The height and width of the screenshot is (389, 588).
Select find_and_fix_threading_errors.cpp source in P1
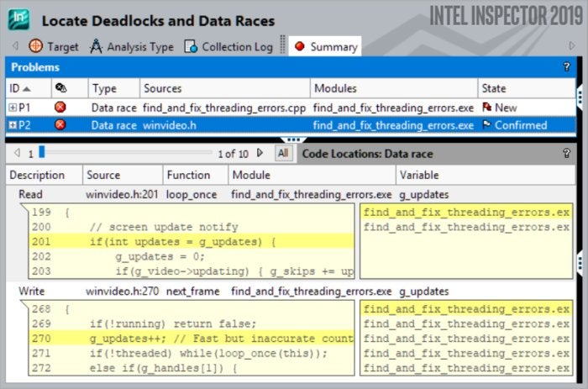point(224,108)
